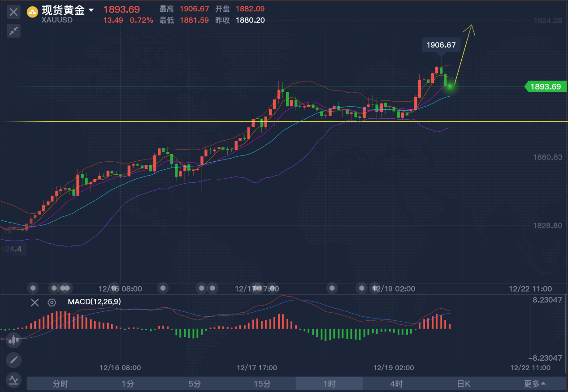Click the lone event dot between 12/16 08:00 and 12/17 17:00 labels
This screenshot has width=568, height=392.
(163, 288)
